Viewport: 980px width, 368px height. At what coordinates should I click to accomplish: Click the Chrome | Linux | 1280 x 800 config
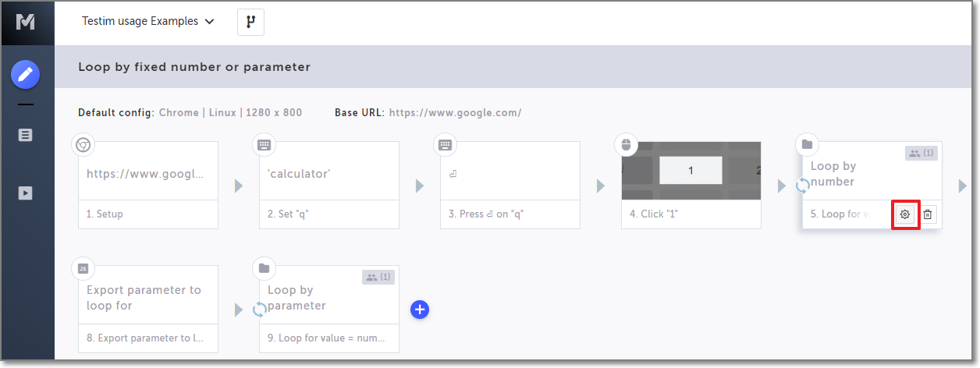tap(230, 113)
